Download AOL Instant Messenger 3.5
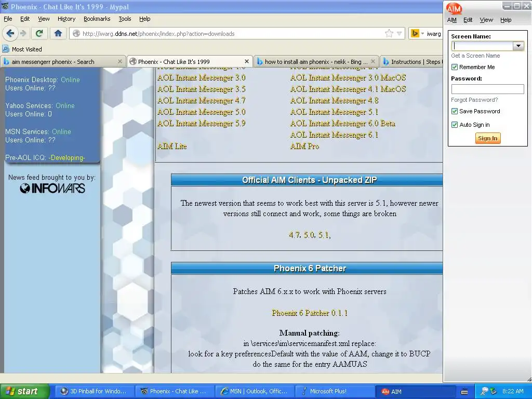The height and width of the screenshot is (399, 532). point(201,89)
